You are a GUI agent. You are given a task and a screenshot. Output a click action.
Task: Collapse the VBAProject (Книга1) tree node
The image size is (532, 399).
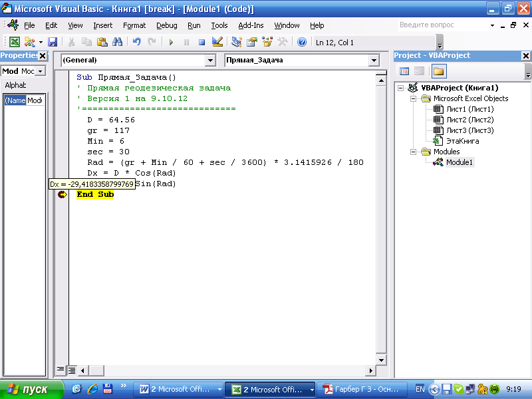401,88
